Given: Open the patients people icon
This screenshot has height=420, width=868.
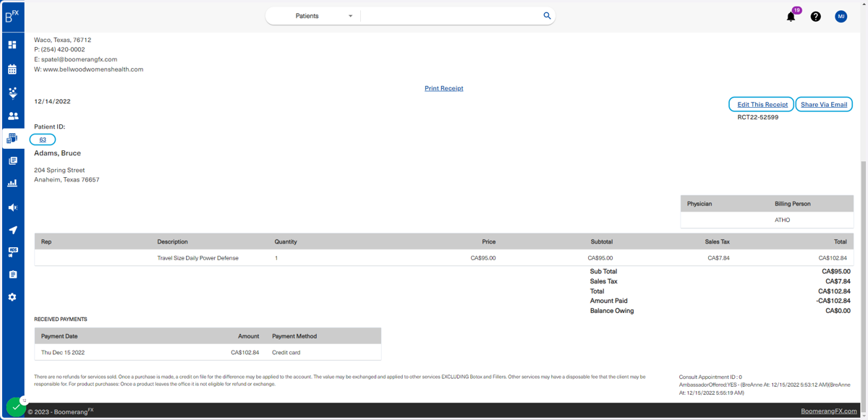Looking at the screenshot, I should [x=13, y=116].
